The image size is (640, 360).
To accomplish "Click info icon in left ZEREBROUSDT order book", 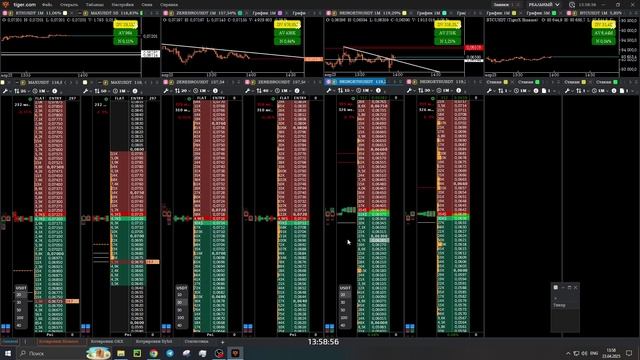I will pos(216,91).
